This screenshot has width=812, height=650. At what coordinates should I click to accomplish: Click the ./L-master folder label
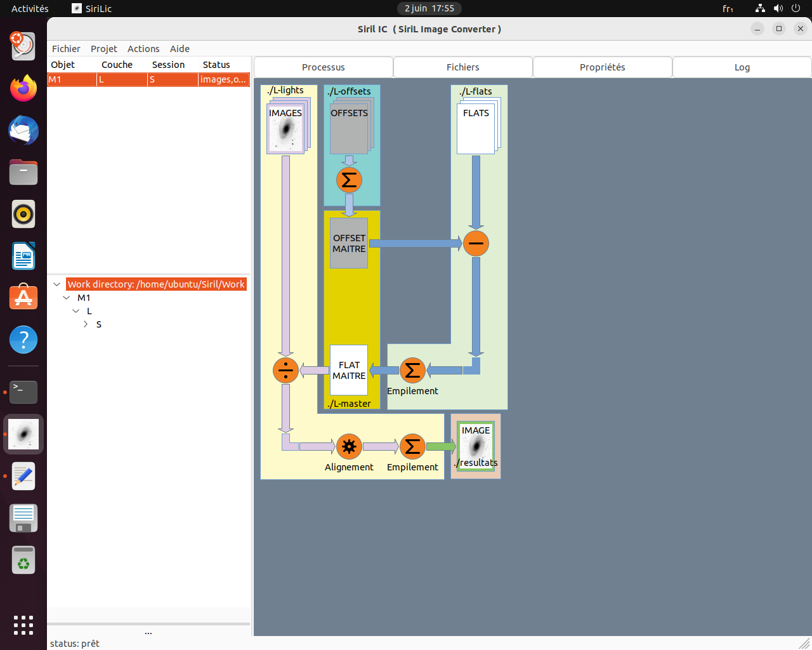(x=349, y=404)
